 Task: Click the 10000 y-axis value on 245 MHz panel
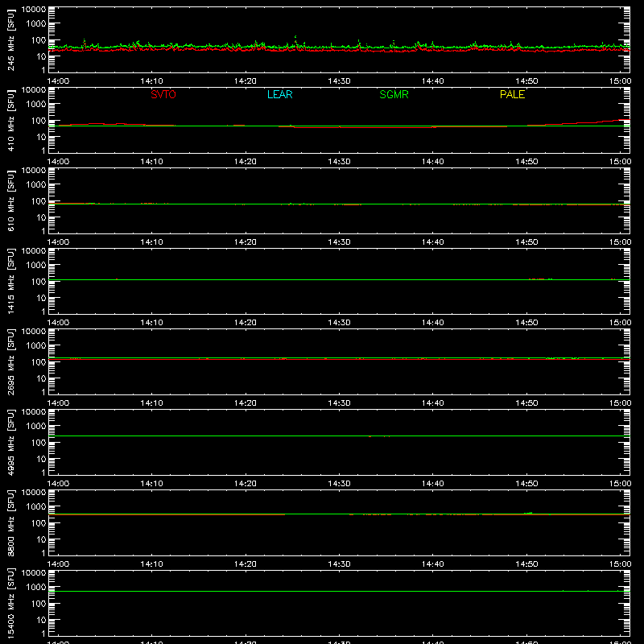[x=34, y=10]
